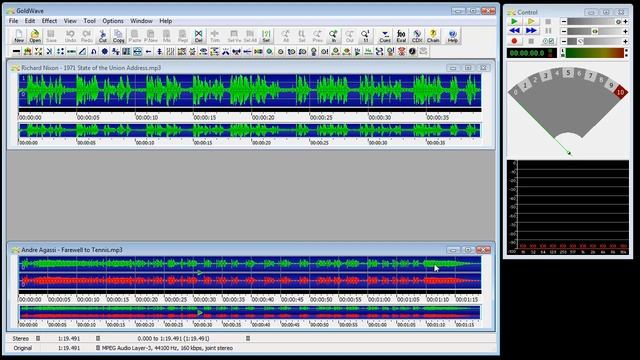Open the Help menu

point(165,21)
